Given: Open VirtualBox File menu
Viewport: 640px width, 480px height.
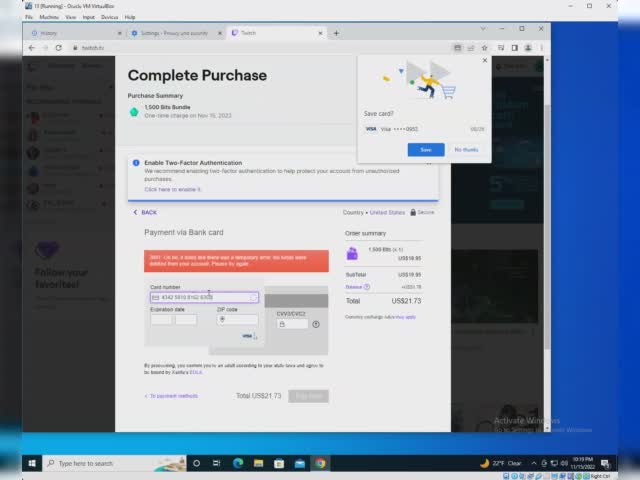Looking at the screenshot, I should coord(29,17).
